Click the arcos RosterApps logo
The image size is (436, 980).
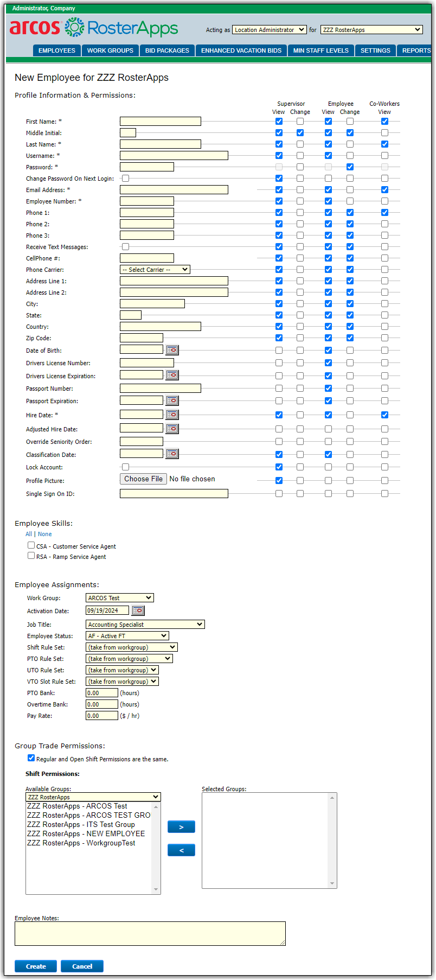94,28
